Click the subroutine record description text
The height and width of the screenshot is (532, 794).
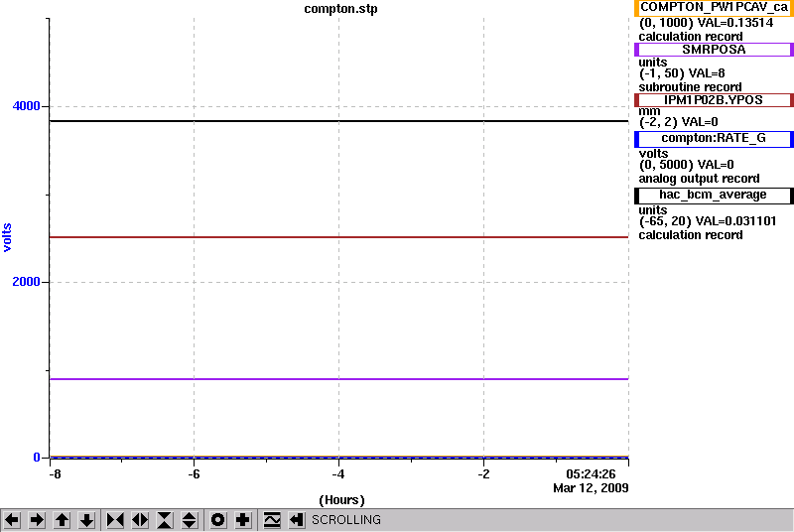(690, 87)
